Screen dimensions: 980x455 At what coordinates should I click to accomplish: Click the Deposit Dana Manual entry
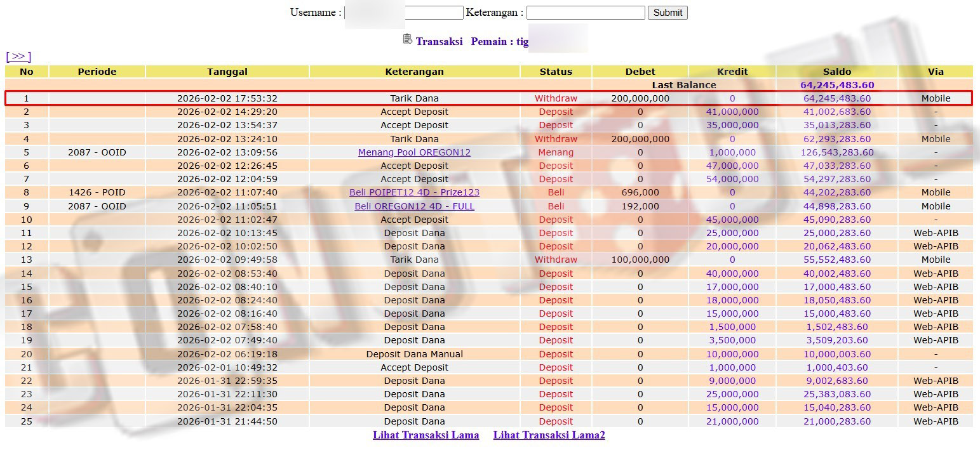pos(414,354)
